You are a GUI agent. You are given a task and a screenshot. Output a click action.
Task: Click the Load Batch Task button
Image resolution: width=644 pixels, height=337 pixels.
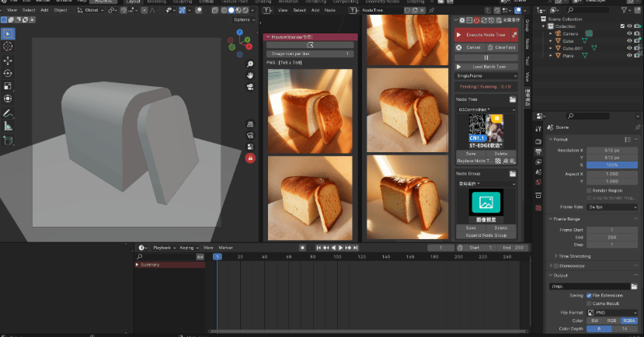485,67
